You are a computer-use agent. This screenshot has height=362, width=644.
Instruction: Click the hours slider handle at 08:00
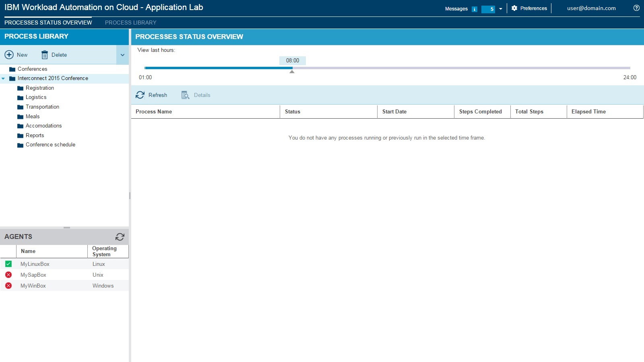click(292, 72)
